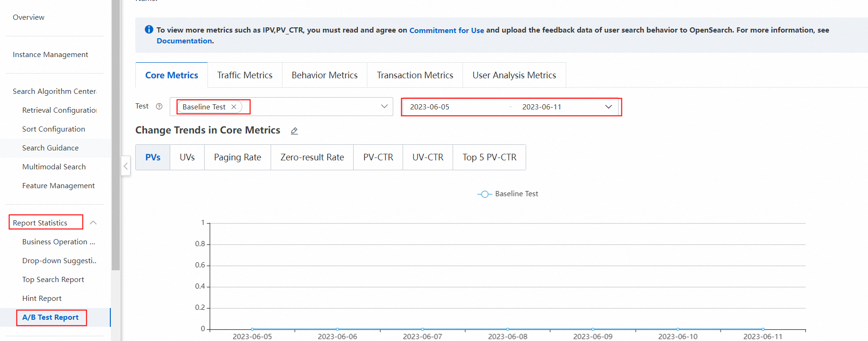Remove the Baseline Test tag

click(234, 107)
